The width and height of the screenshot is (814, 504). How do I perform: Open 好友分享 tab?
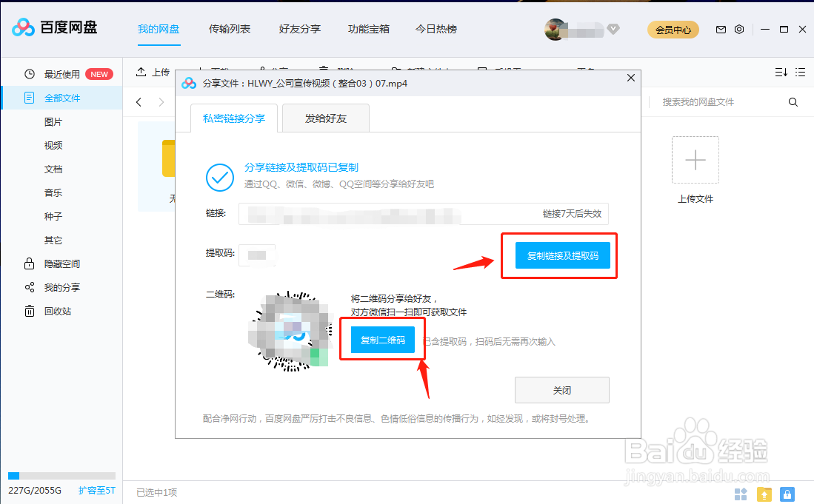coord(299,29)
